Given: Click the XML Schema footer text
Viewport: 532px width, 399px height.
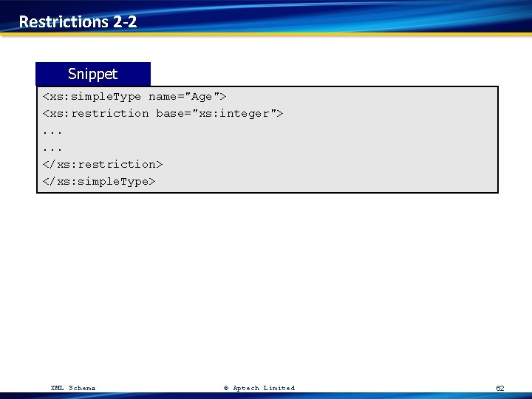Looking at the screenshot, I should point(73,388).
